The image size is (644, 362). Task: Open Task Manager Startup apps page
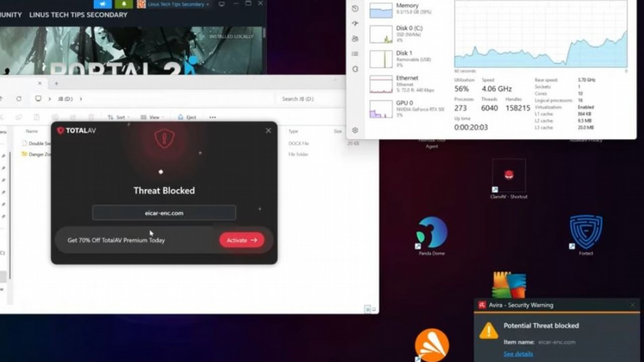355,24
